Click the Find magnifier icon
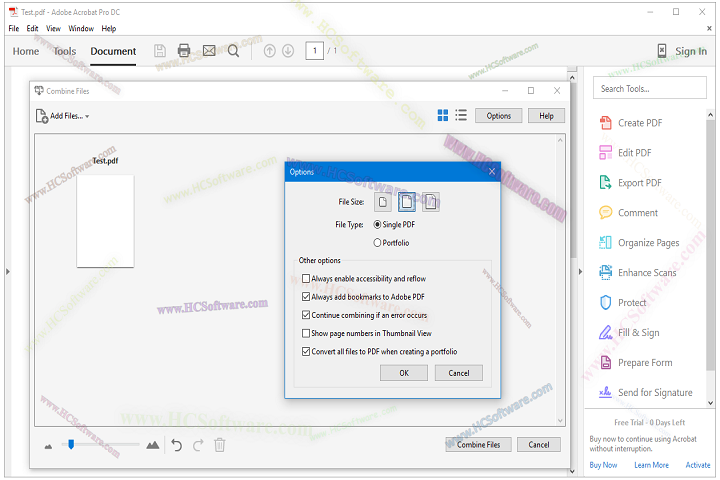This screenshot has height=480, width=720. (x=233, y=51)
